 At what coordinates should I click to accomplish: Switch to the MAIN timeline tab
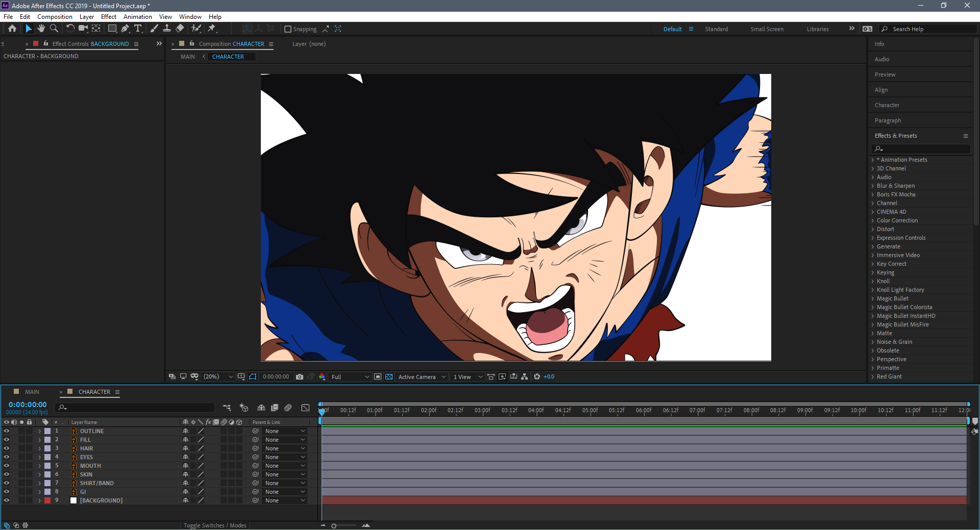point(32,392)
